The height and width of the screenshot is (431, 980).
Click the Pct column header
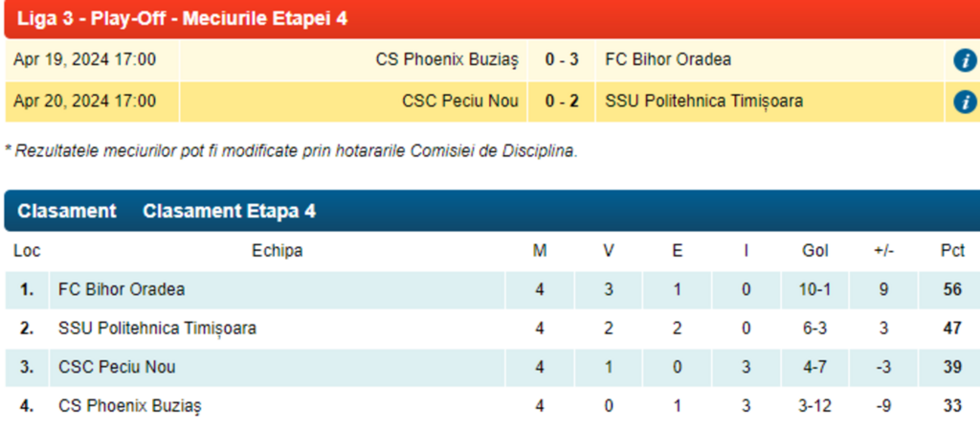point(951,251)
